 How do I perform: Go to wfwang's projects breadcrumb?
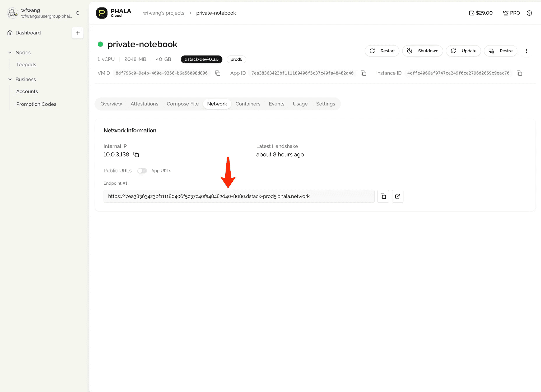tap(164, 13)
